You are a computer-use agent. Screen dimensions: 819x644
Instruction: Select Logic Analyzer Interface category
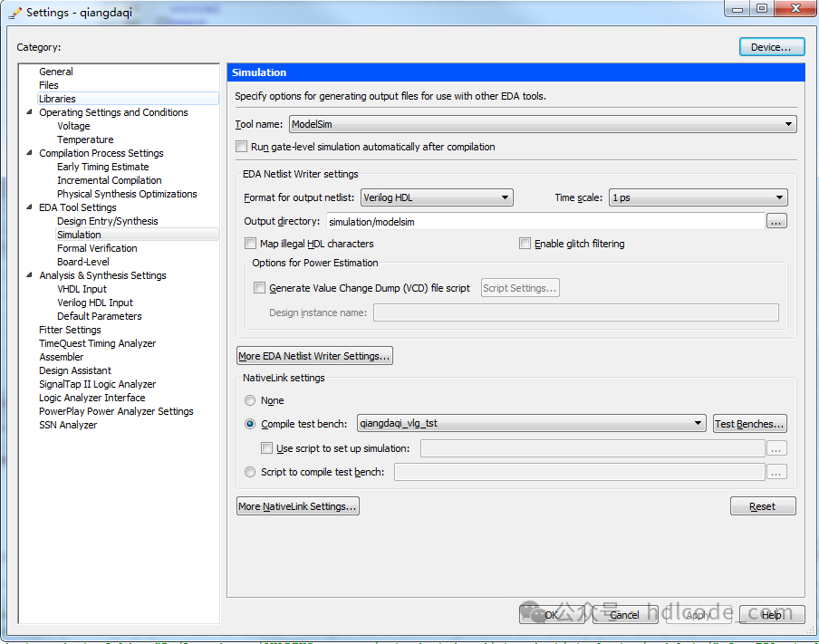92,398
